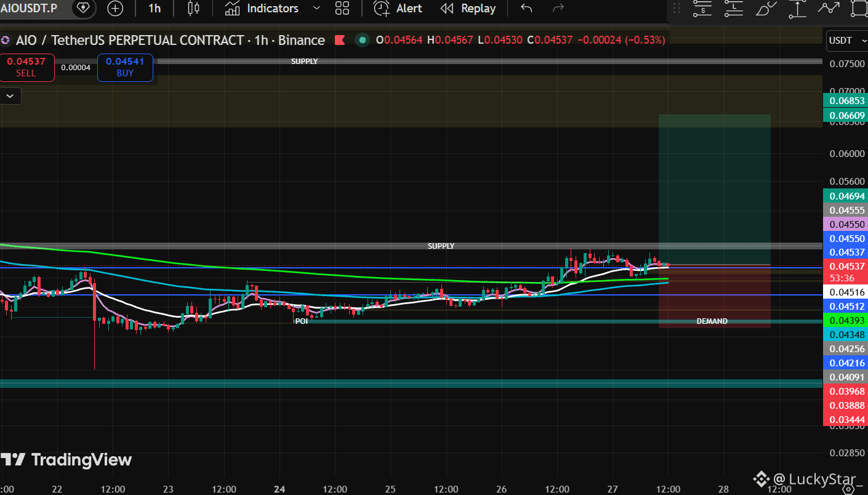Click the date 26 on time axis

pos(500,489)
